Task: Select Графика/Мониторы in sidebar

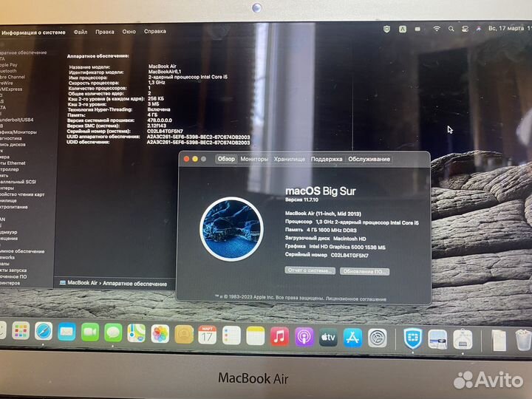Action: [18, 132]
